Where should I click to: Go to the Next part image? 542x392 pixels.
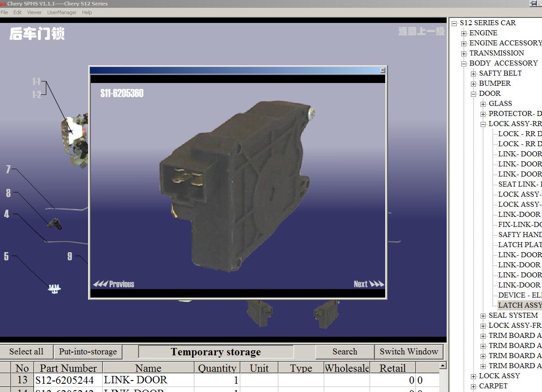click(x=369, y=284)
